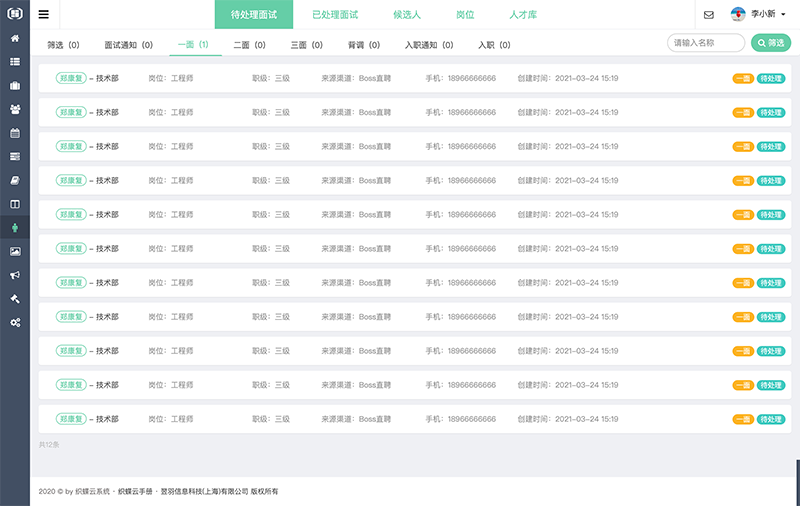This screenshot has width=800, height=506.
Task: Go to the 人才库 tab
Action: point(523,15)
